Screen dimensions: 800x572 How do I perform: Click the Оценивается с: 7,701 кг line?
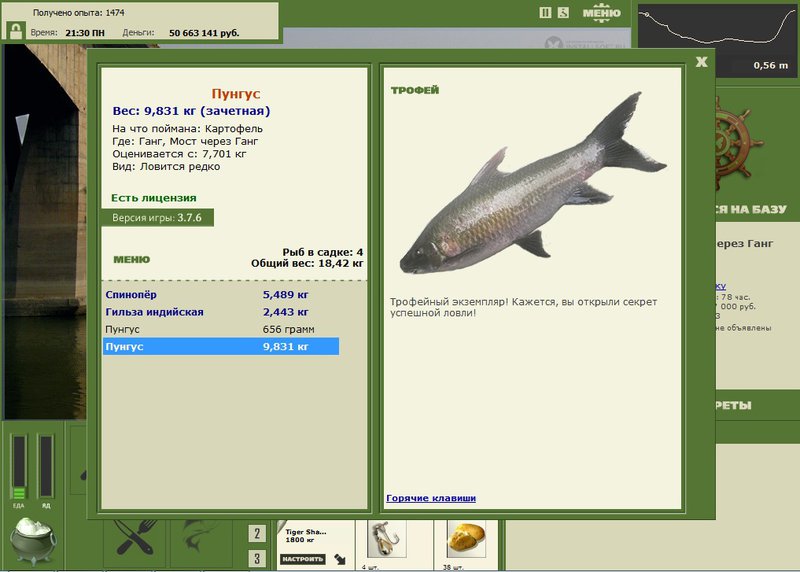tap(179, 154)
